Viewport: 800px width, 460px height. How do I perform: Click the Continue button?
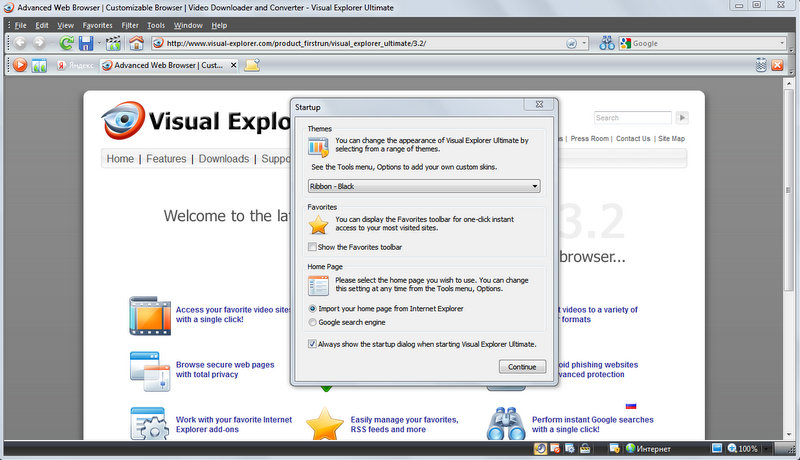522,367
